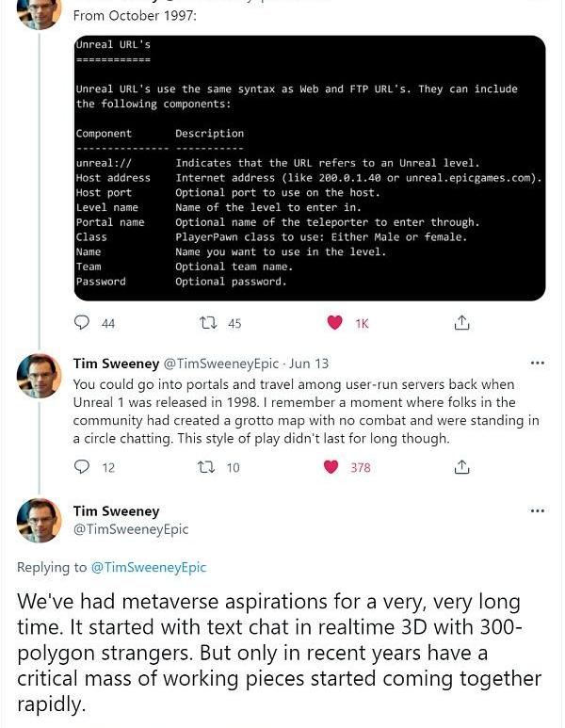565x728 pixels.
Task: Open Tim Sweeney's name on the metaverse tweet
Action: 116,511
